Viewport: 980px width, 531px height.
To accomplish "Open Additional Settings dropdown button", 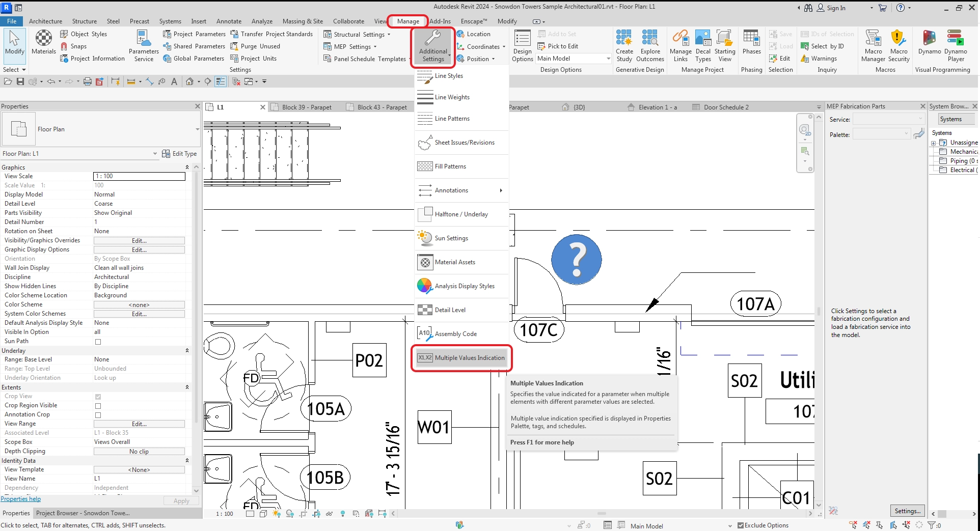I will click(x=433, y=46).
